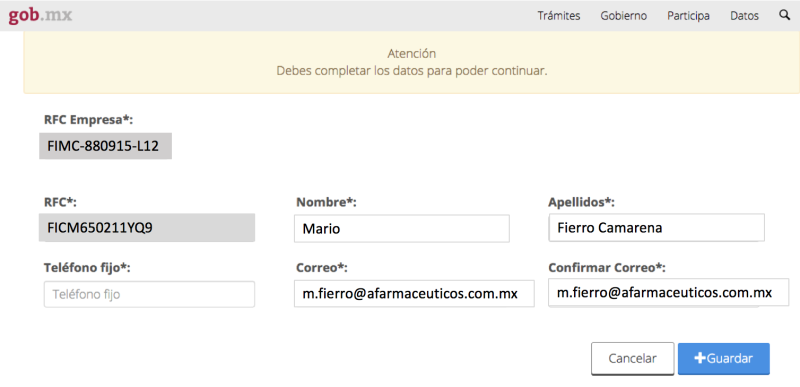Focus the Teléfono fijo field
Image resolution: width=800 pixels, height=387 pixels.
(149, 294)
